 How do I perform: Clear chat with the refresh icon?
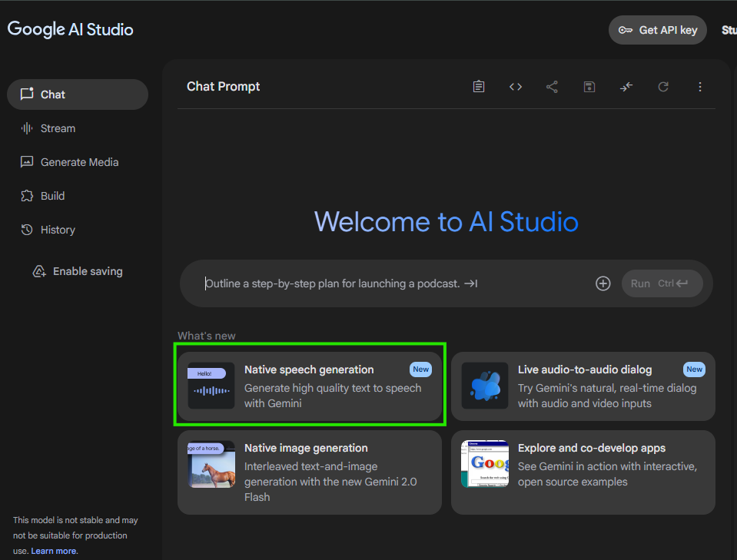(663, 87)
